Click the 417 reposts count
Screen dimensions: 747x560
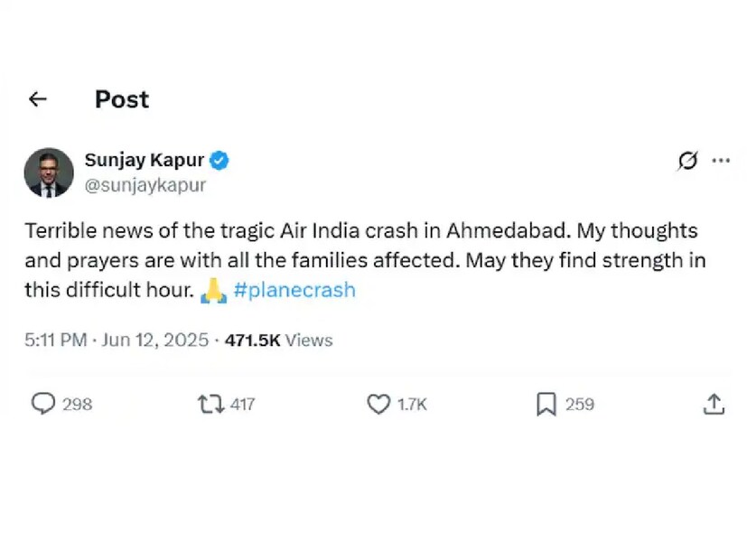[242, 405]
